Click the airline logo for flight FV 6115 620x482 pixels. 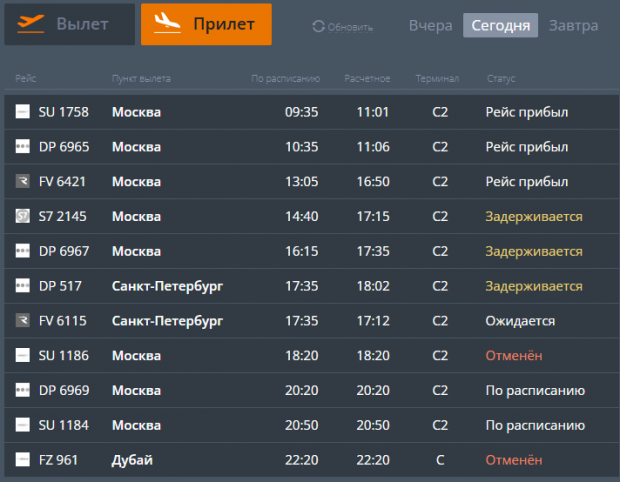pos(23,321)
